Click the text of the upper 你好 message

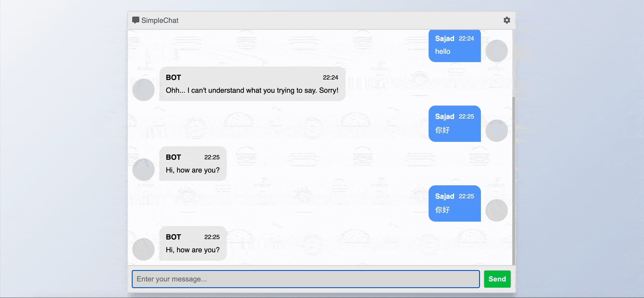click(x=442, y=130)
